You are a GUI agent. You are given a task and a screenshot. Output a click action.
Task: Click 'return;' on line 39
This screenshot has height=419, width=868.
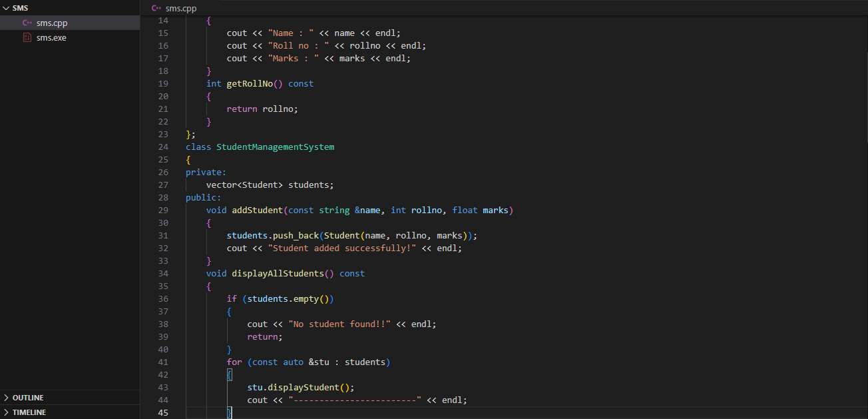[265, 336]
